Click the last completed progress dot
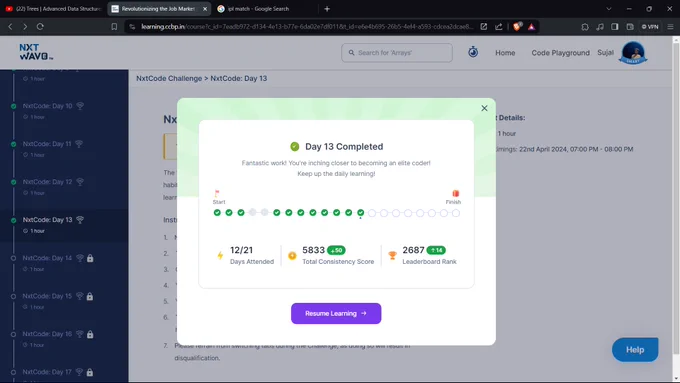The height and width of the screenshot is (383, 680). [360, 213]
